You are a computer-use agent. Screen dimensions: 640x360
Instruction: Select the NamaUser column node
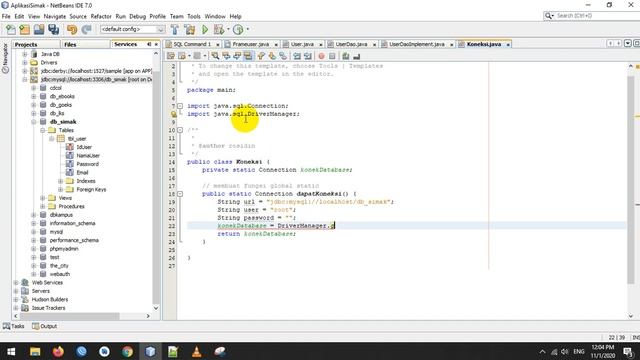click(x=88, y=156)
